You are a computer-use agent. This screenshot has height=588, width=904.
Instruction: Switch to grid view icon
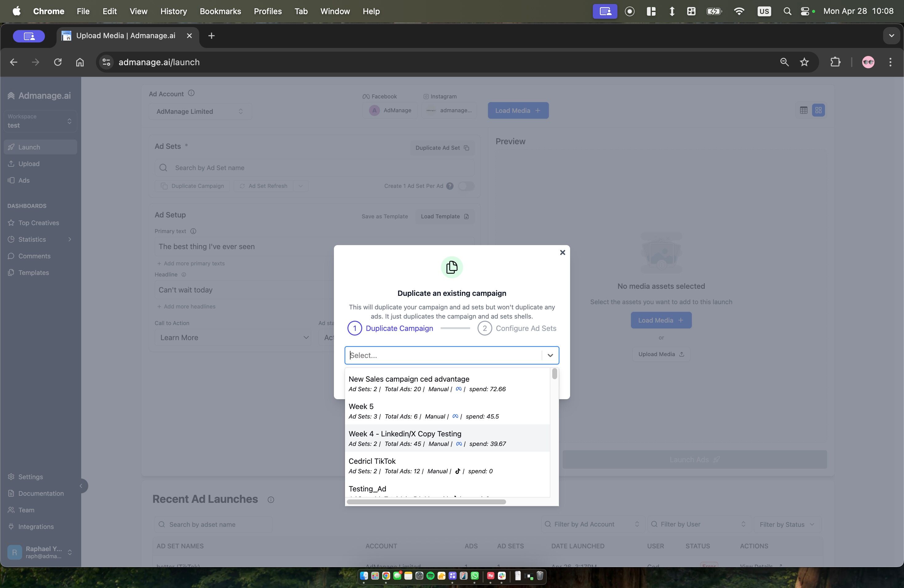[818, 110]
